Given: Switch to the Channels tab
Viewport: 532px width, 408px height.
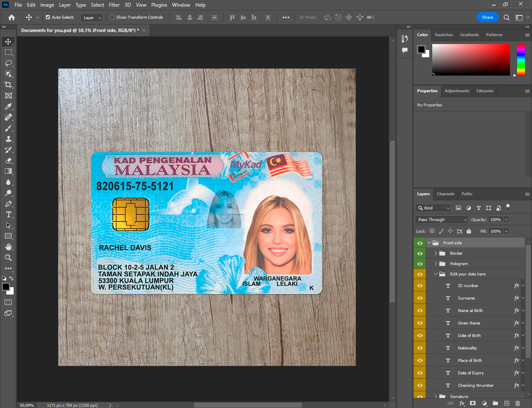Looking at the screenshot, I should [x=445, y=194].
